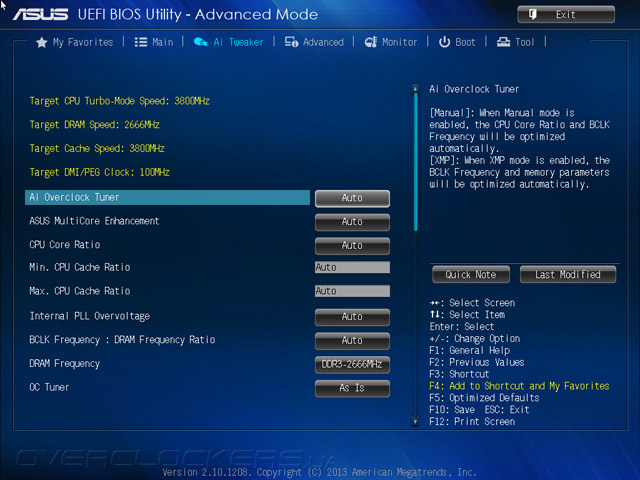Click the Max. CPU Cache Ratio field
Screen dimensions: 640x480
[x=352, y=291]
